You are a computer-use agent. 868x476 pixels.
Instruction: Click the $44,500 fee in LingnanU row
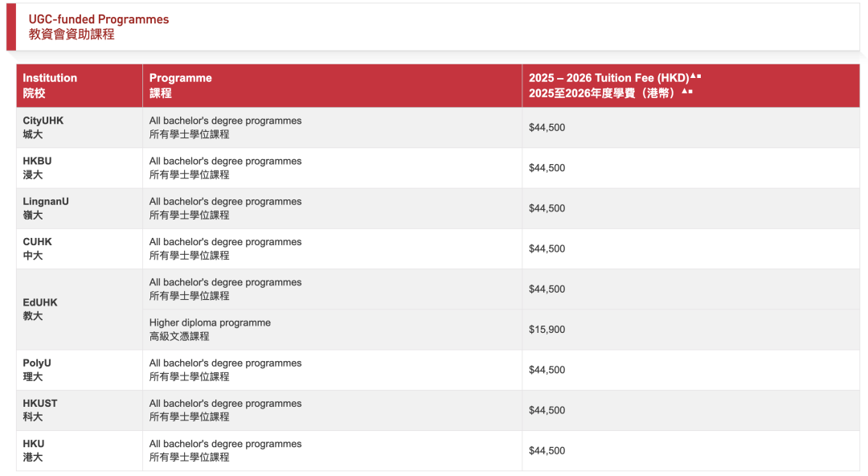click(x=547, y=208)
